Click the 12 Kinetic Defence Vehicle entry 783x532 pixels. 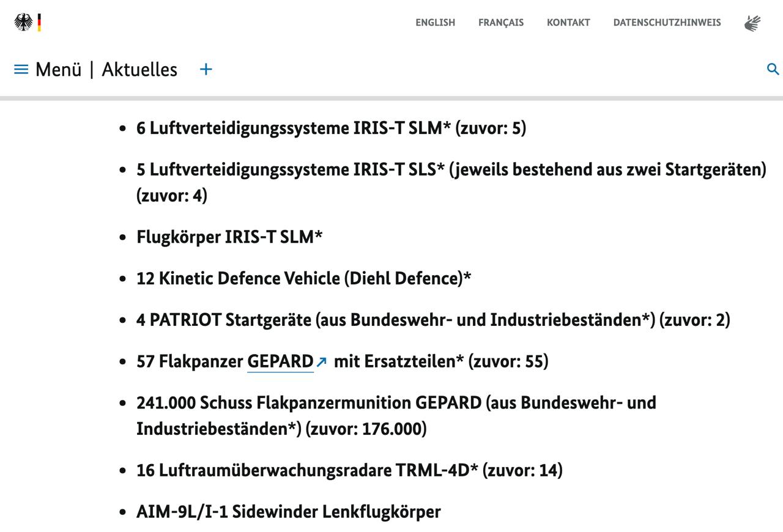click(x=303, y=278)
